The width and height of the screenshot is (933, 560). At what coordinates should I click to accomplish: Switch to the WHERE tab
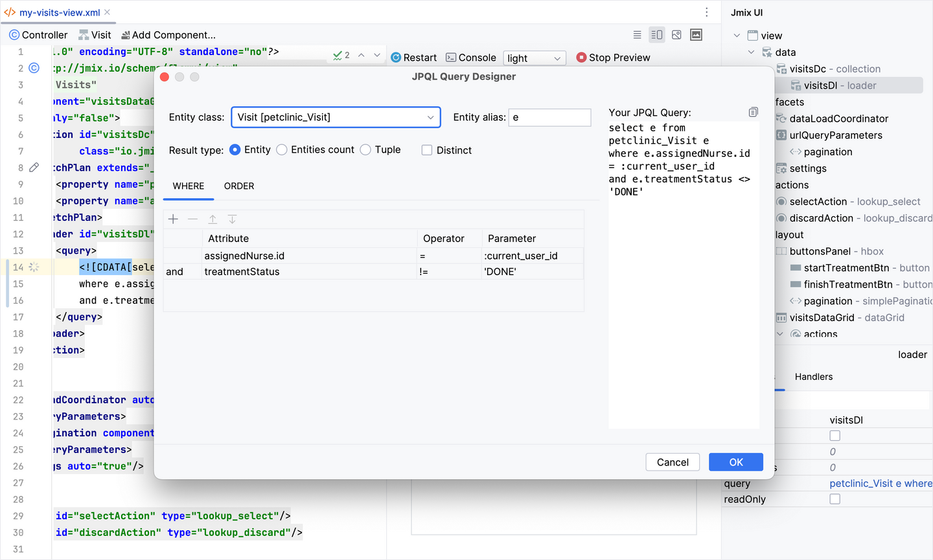tap(189, 186)
